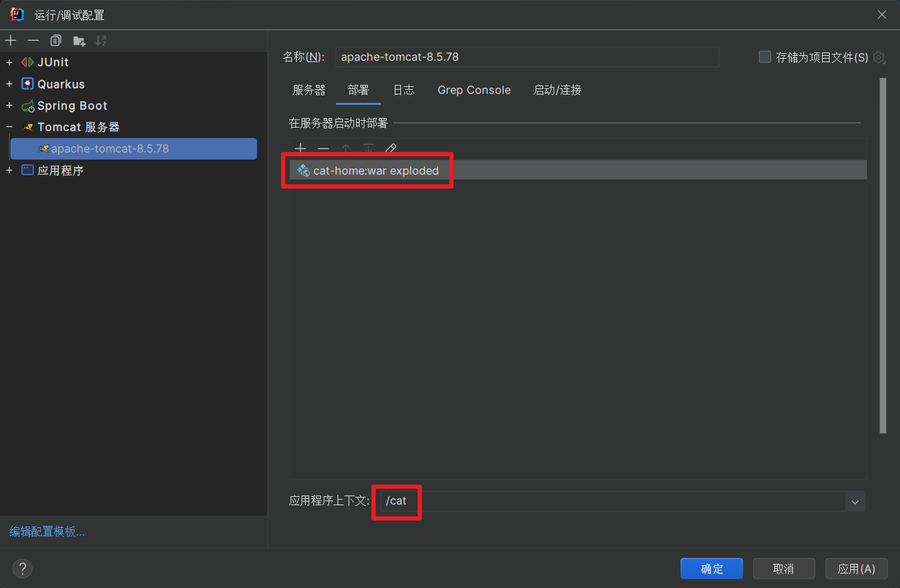Click the 应用程序上下文 /cat field

click(613, 501)
